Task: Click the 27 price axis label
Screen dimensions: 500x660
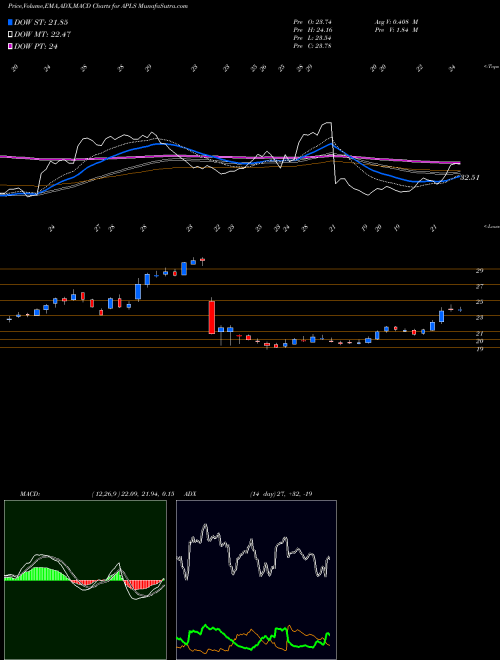Action: [479, 287]
